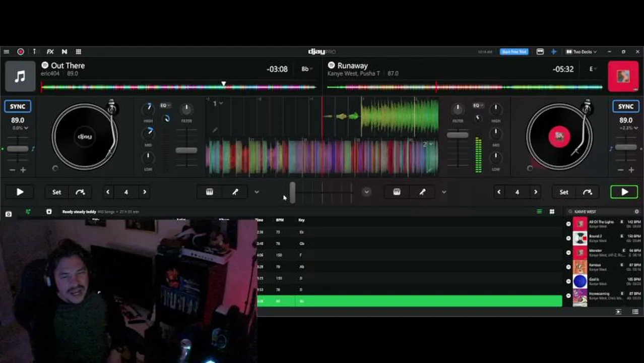Screen dimensions: 644x363
Task: Switch library to list view
Action: [x=539, y=212]
